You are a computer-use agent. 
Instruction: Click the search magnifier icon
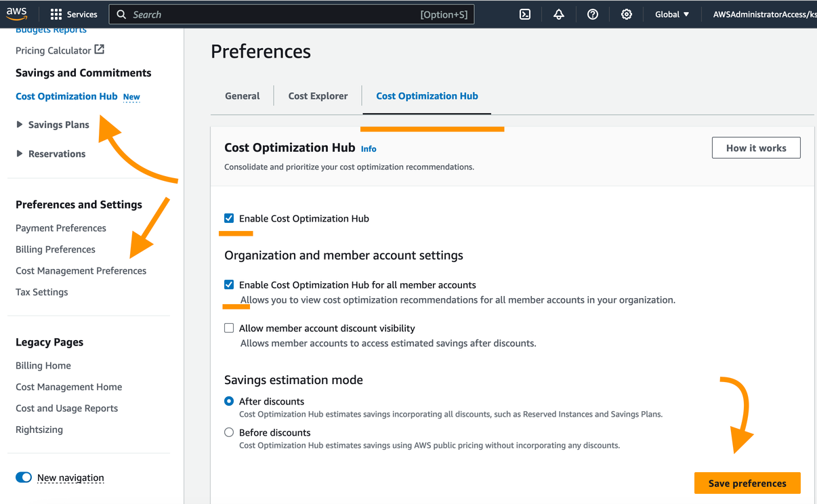pyautogui.click(x=121, y=14)
